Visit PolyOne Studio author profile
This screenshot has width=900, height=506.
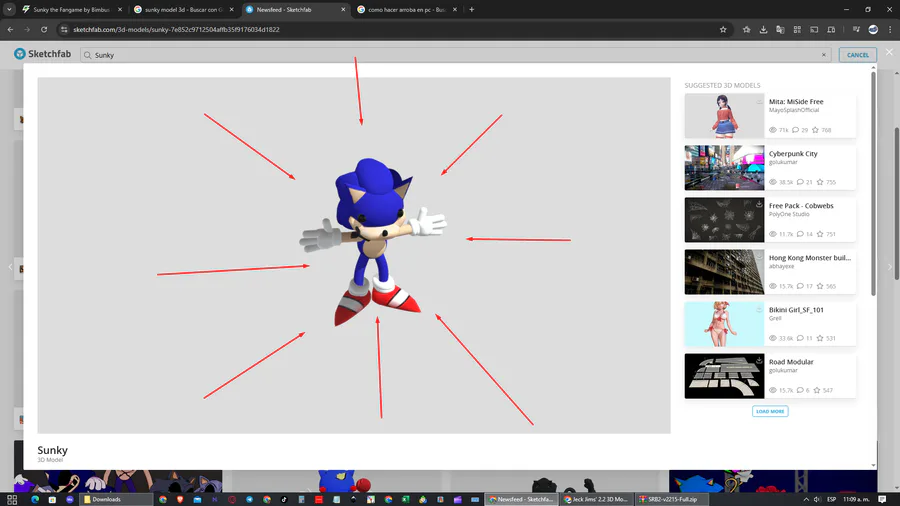[789, 214]
